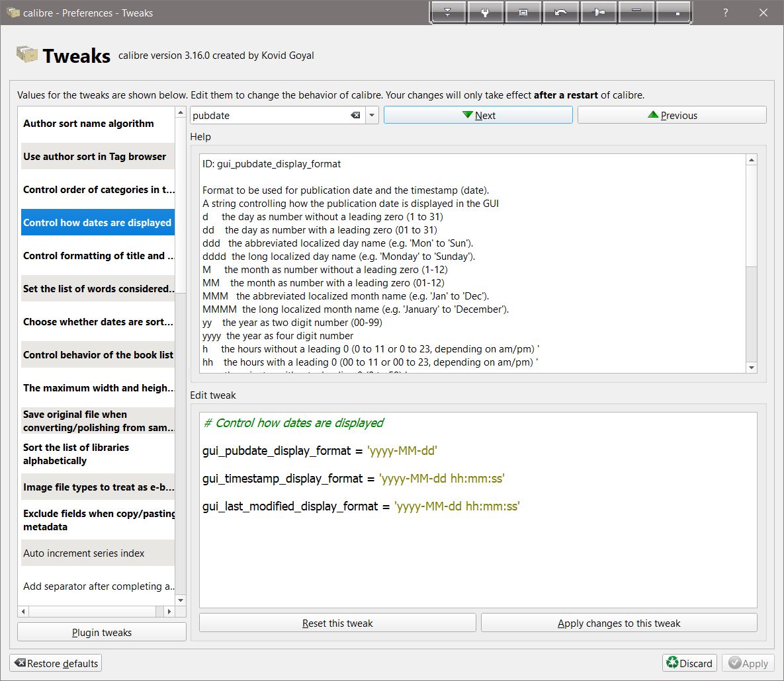Viewport: 784px width, 681px height.
Task: Click the gui_timestamp_display_format line in editor
Action: (353, 479)
